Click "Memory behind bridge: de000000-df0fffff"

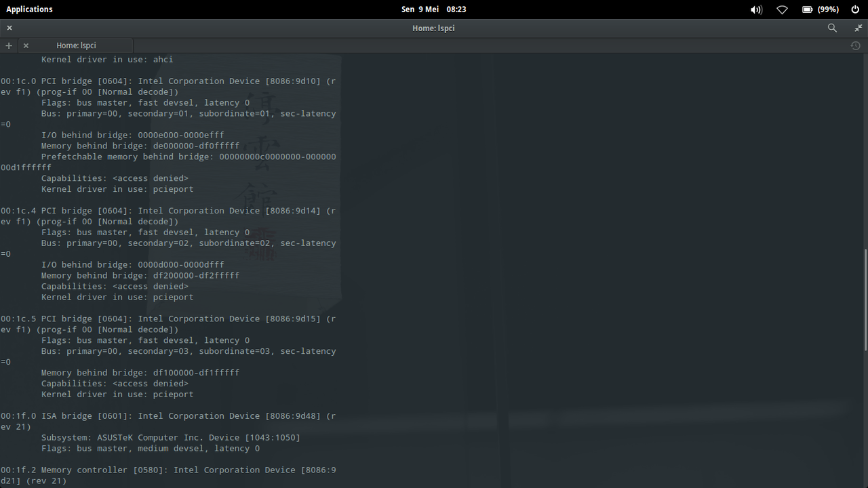click(x=140, y=146)
